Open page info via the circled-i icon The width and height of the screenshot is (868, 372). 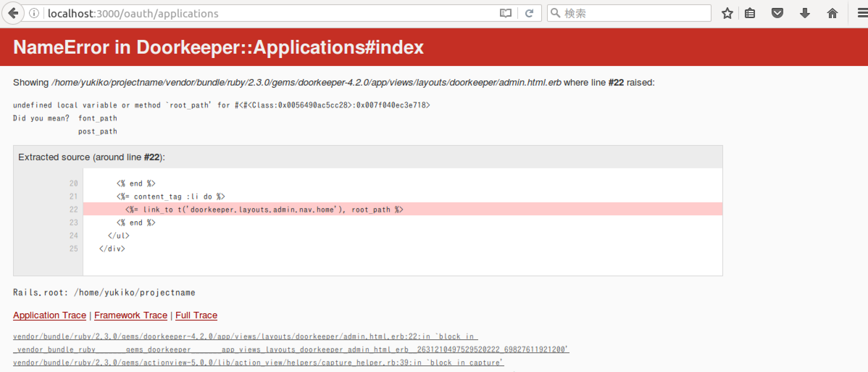tap(34, 13)
